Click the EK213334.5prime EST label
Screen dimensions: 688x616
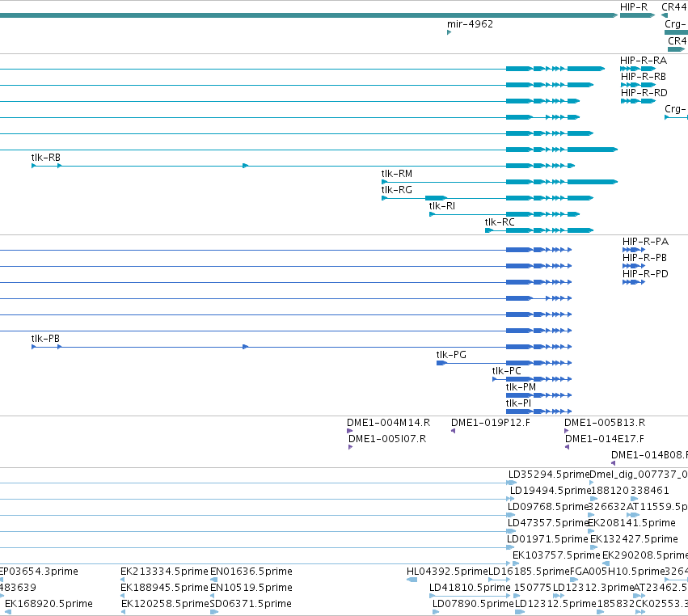click(164, 572)
